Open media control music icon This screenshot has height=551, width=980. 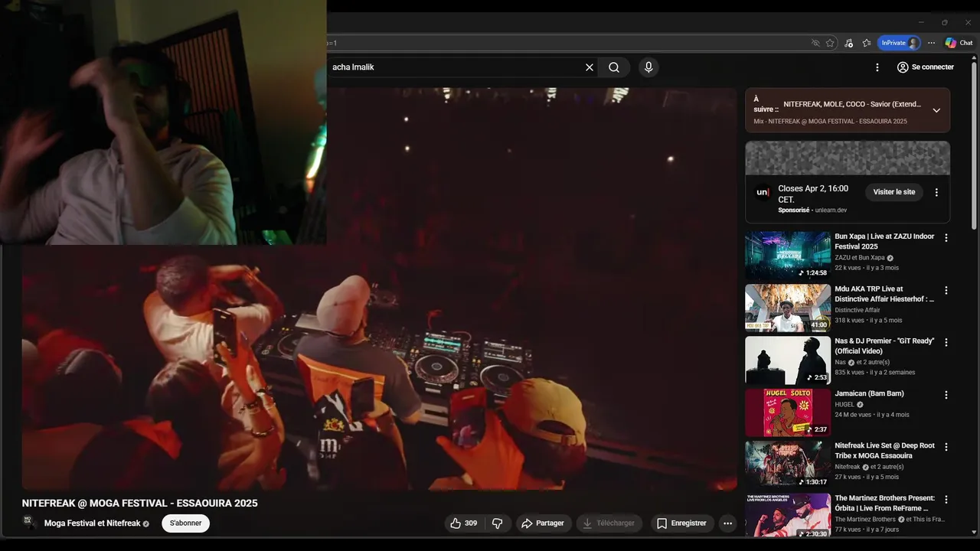(x=848, y=43)
